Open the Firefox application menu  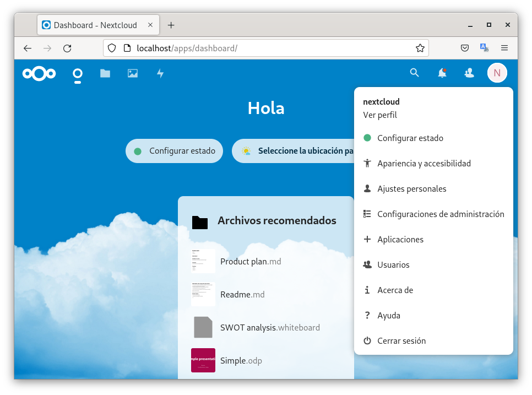(504, 48)
